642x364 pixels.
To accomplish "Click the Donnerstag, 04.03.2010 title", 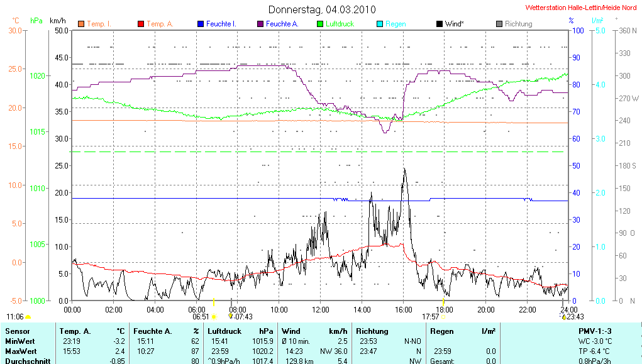I will [x=322, y=9].
